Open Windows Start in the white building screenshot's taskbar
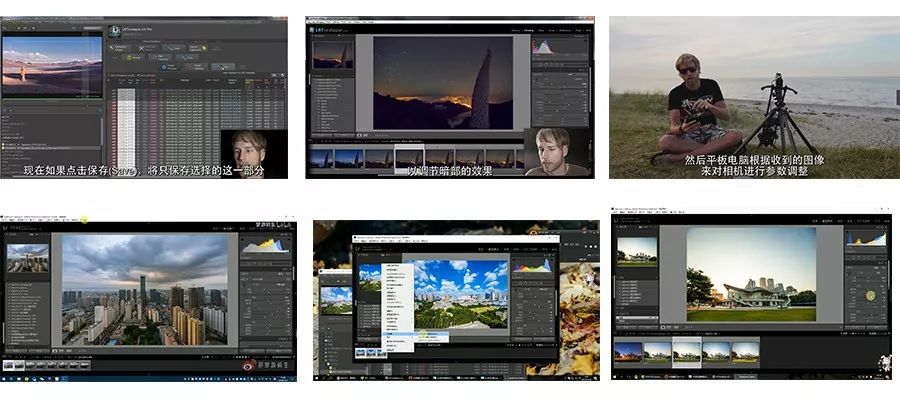Image resolution: width=900 pixels, height=396 pixels. click(x=615, y=376)
